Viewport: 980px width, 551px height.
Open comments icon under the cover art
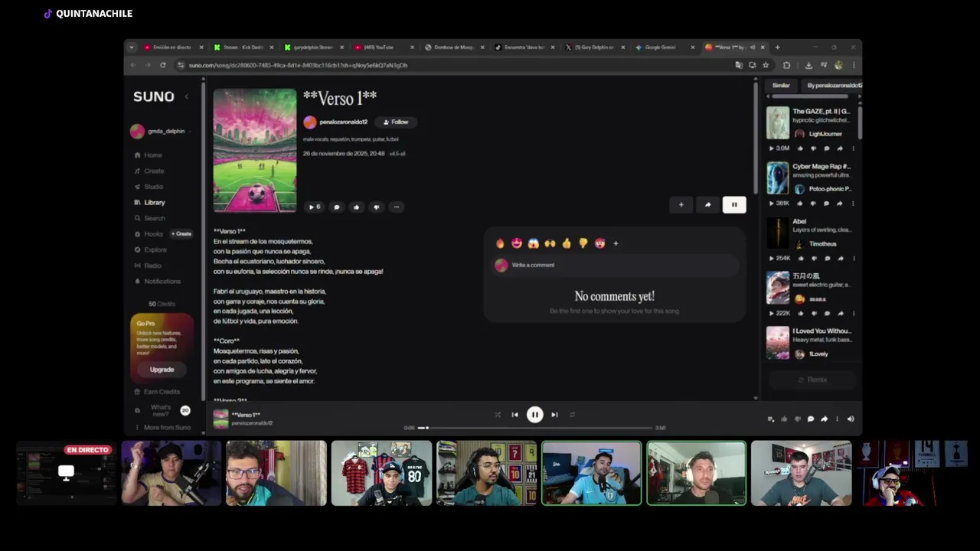tap(336, 207)
